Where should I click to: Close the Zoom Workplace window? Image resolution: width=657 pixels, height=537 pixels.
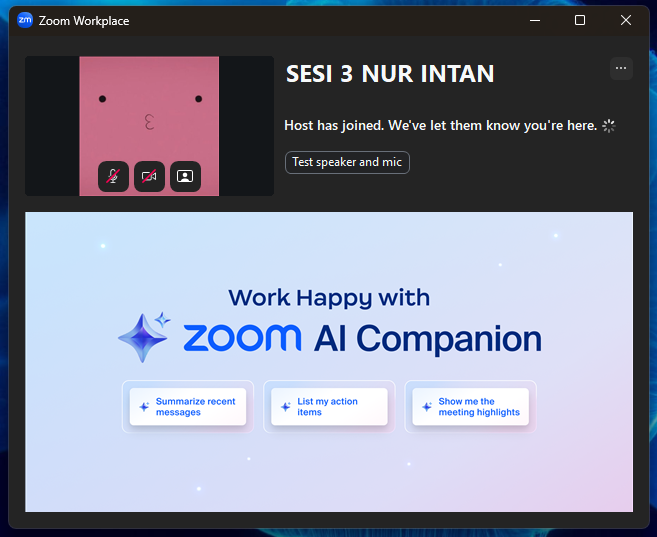626,20
